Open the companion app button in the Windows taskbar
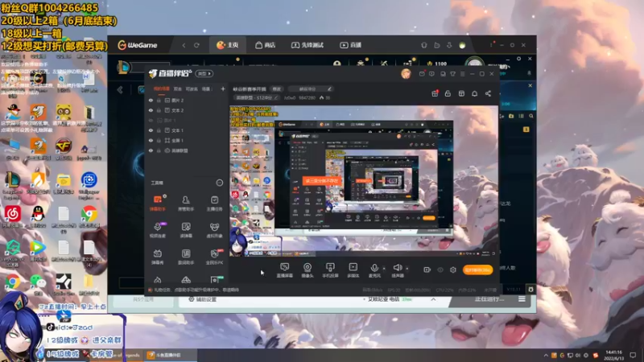This screenshot has width=644, height=362. [170, 355]
